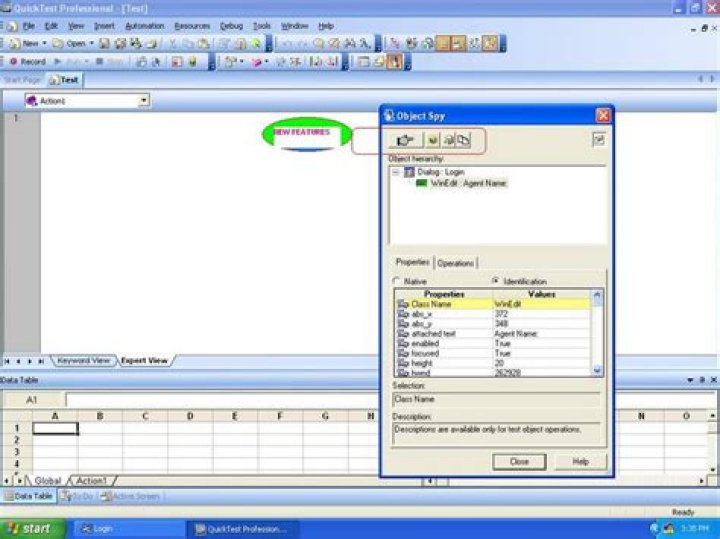Open the Insert menu

(x=104, y=26)
